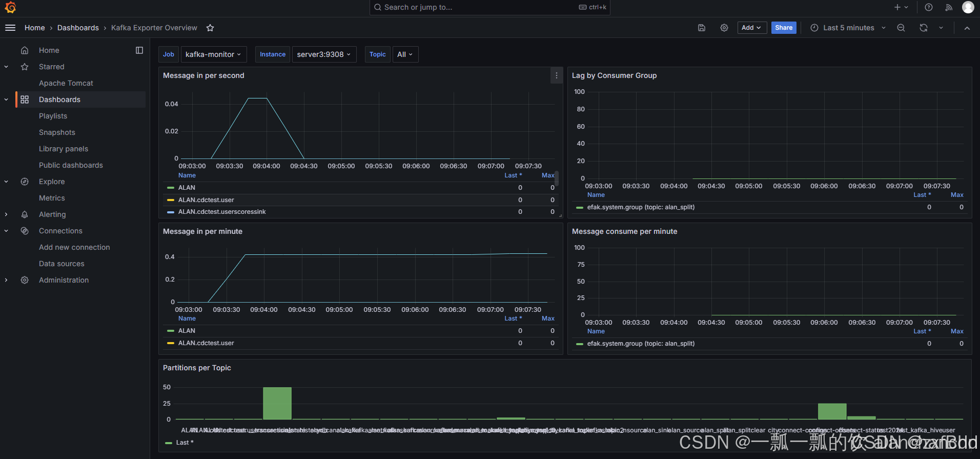Open Playlists in the sidebar
980x459 pixels.
coord(53,116)
